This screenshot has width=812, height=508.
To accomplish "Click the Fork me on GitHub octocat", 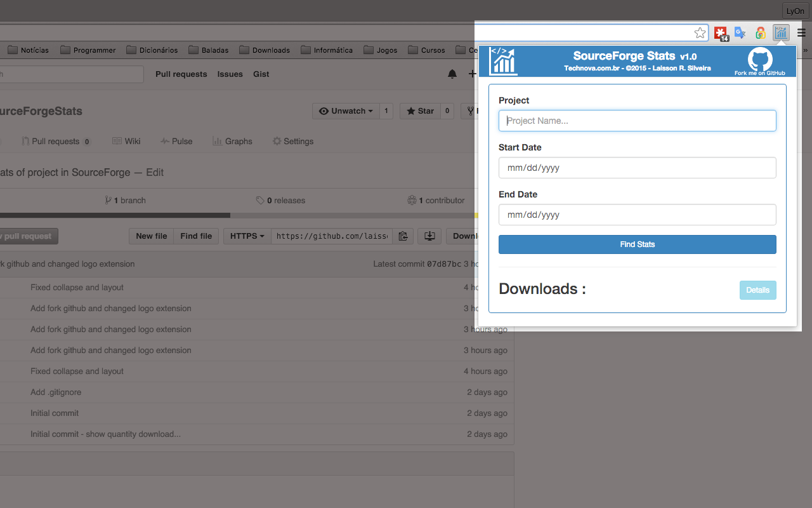I will [x=760, y=61].
